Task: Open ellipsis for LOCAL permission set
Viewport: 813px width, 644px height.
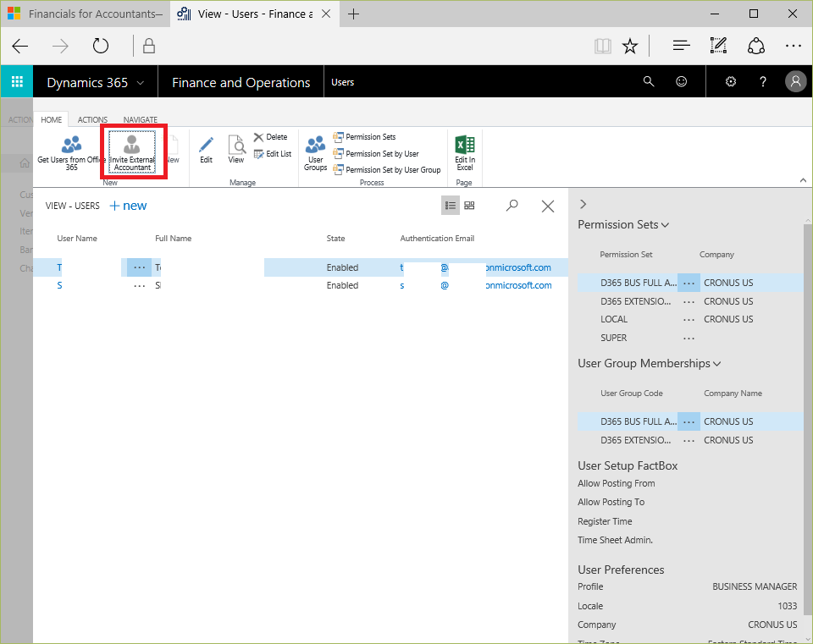Action: pyautogui.click(x=689, y=320)
